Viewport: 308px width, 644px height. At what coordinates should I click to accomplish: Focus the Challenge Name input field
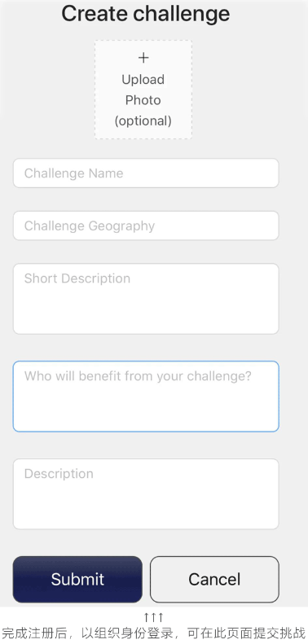(x=146, y=173)
